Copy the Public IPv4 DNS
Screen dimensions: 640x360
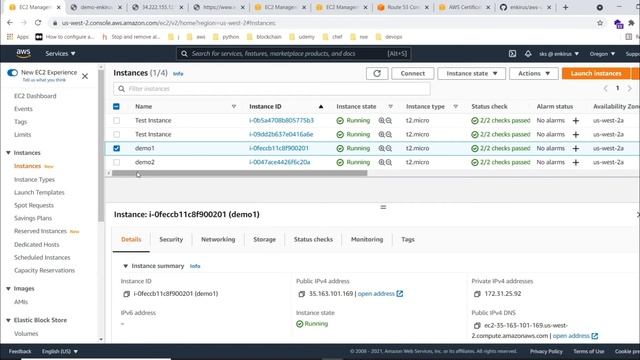[x=477, y=326]
